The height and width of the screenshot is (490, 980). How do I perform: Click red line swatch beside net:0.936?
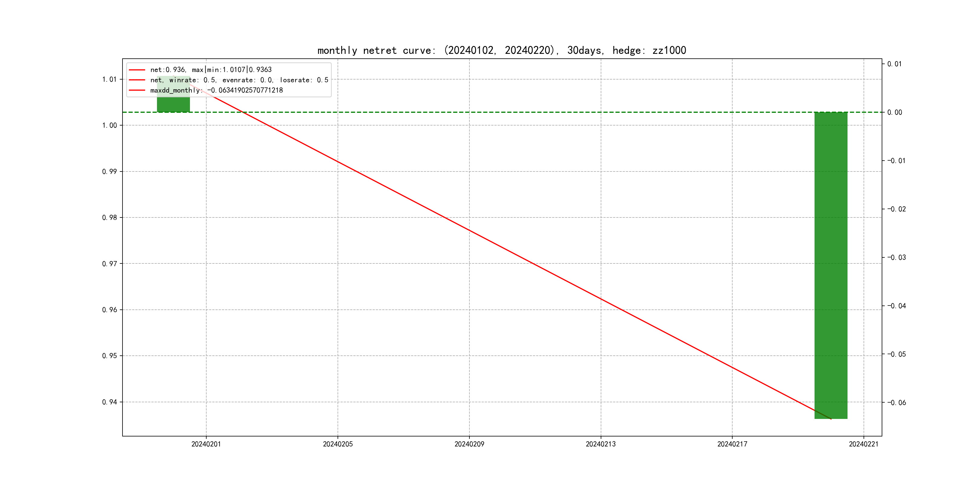coord(137,70)
